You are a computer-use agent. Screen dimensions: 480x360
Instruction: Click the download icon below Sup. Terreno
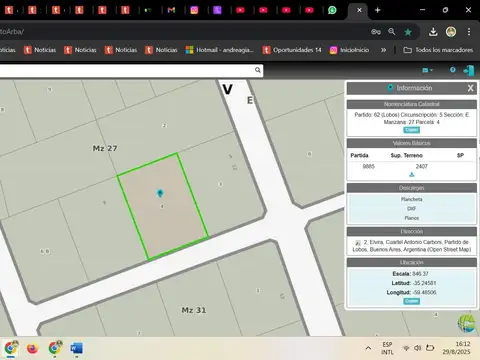point(412,175)
